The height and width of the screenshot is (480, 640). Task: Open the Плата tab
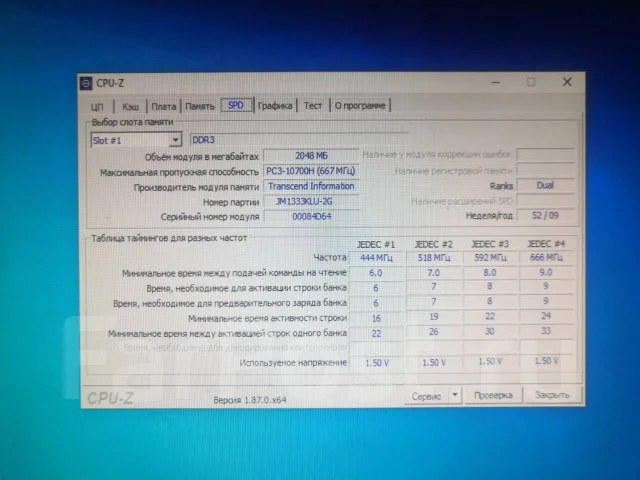[x=164, y=107]
